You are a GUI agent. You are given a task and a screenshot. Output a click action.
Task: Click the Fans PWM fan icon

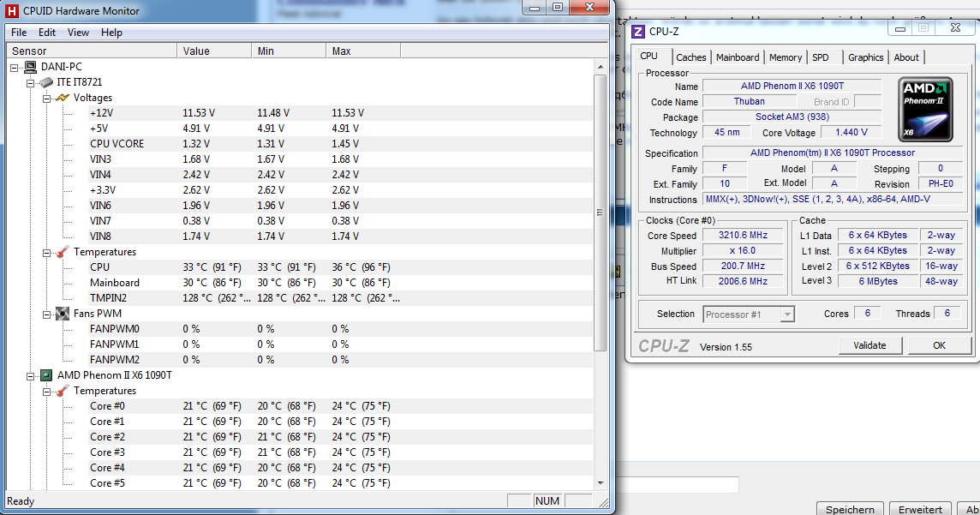[63, 313]
